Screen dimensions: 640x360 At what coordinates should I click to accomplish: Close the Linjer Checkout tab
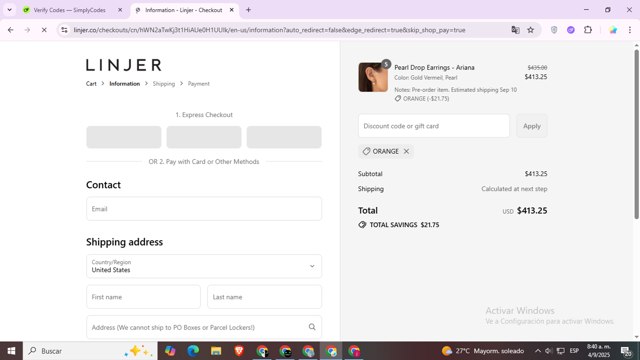click(x=231, y=10)
